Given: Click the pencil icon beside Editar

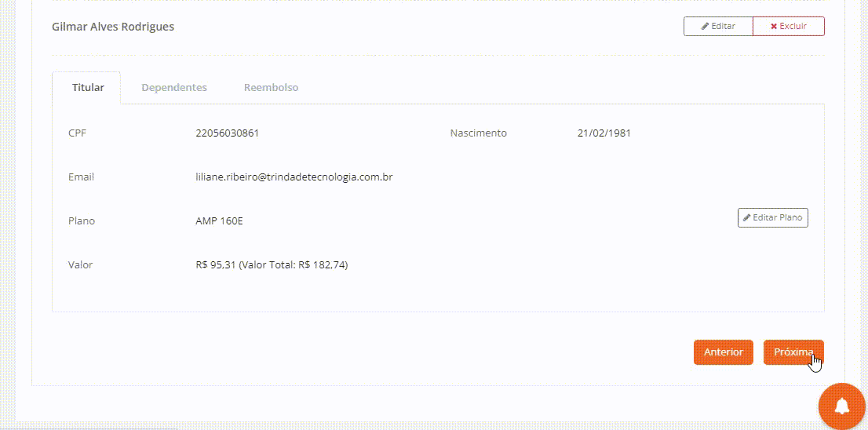Looking at the screenshot, I should point(706,27).
